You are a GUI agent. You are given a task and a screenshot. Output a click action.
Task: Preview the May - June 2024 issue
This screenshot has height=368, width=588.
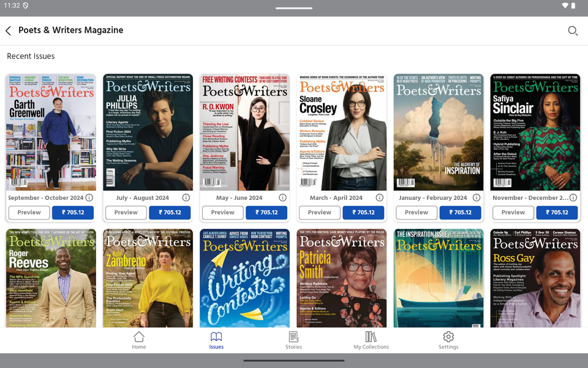(223, 213)
